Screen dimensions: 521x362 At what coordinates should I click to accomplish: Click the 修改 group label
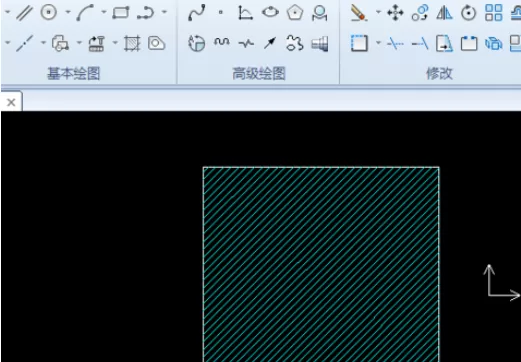(x=439, y=73)
